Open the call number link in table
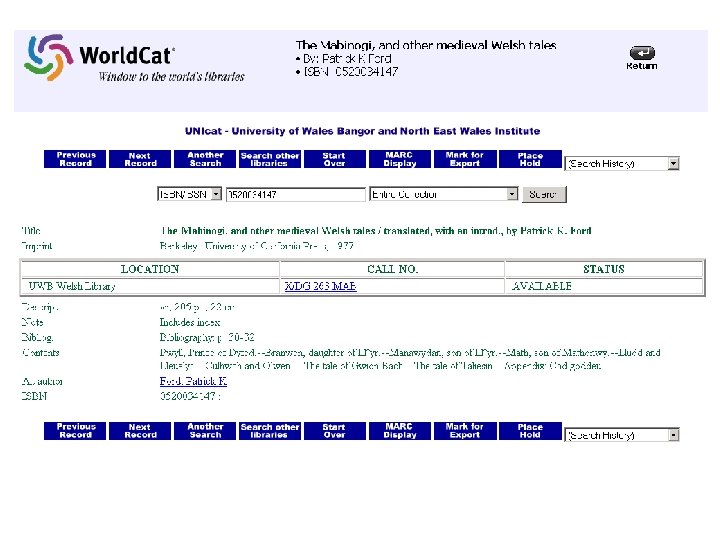 [321, 286]
